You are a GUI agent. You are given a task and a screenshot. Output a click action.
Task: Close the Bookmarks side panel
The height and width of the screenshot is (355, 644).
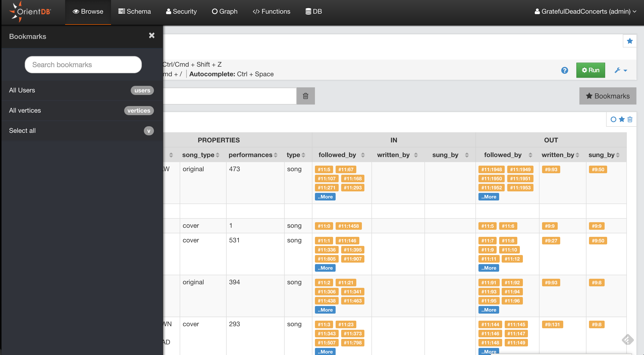pyautogui.click(x=152, y=36)
